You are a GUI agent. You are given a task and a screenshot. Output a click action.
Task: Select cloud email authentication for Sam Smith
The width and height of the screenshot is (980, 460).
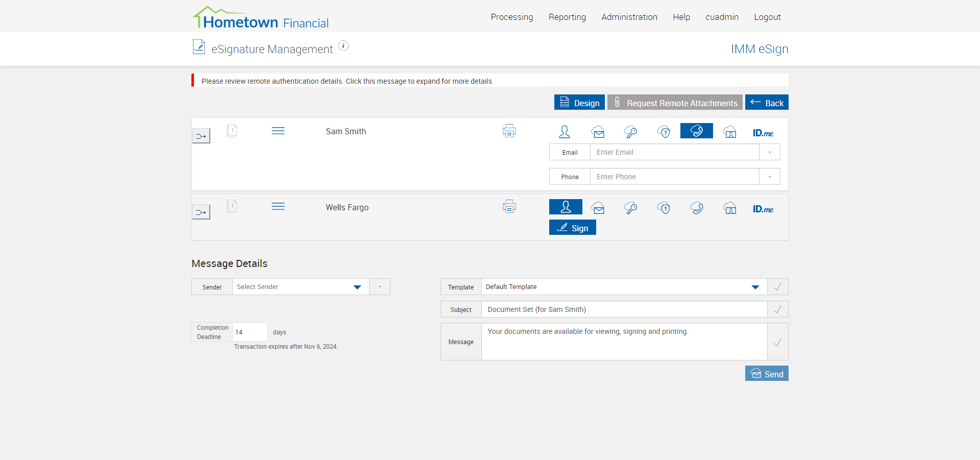pos(598,132)
